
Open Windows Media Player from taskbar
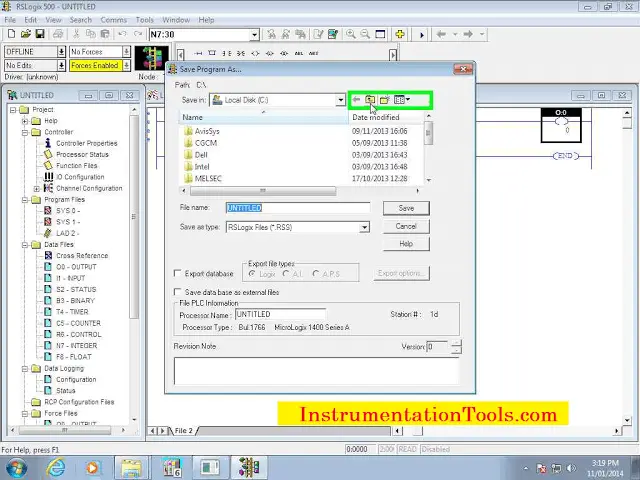(x=92, y=467)
